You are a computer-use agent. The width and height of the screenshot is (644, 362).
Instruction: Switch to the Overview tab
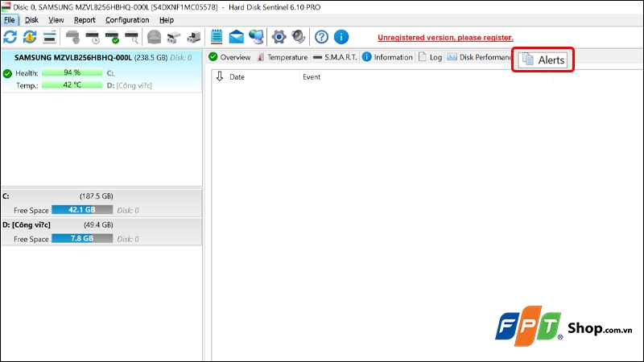tap(229, 57)
